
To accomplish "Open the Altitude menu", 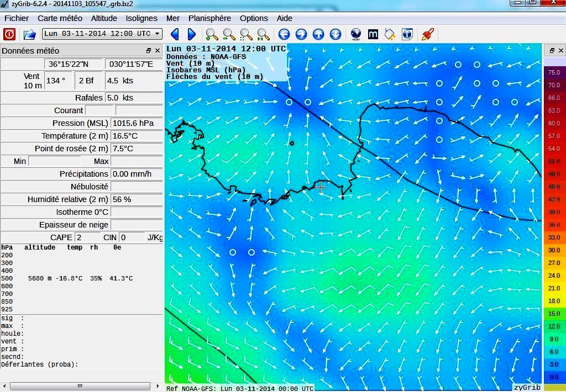I will coord(104,18).
